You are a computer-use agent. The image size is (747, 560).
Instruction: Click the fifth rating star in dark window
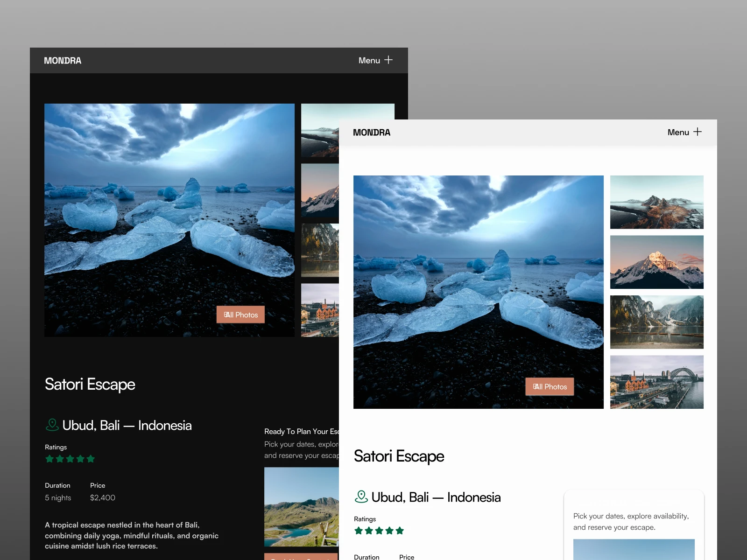91,459
